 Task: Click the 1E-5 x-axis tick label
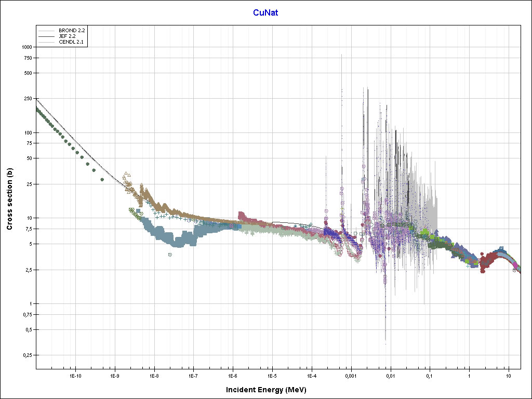pos(272,375)
